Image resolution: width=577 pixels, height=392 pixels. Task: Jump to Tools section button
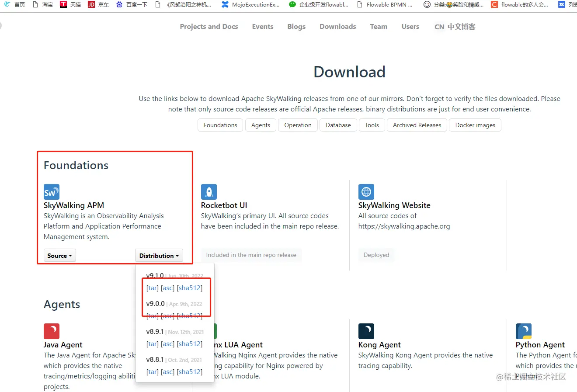372,125
